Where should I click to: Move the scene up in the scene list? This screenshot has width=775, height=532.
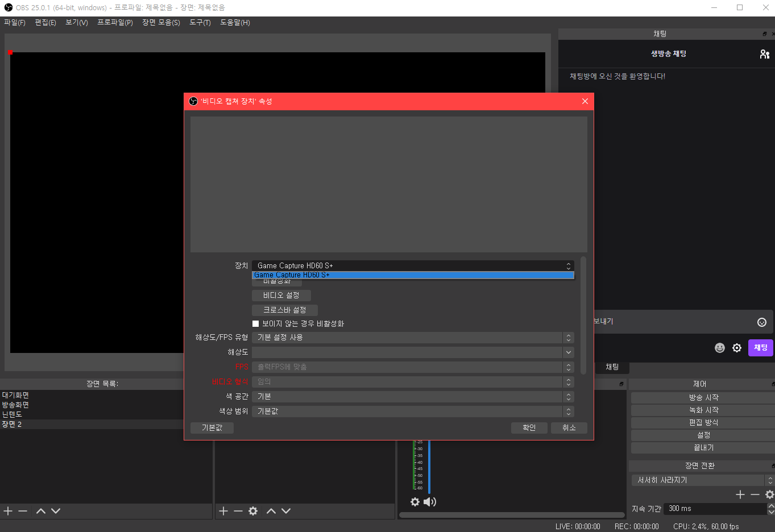pos(41,511)
